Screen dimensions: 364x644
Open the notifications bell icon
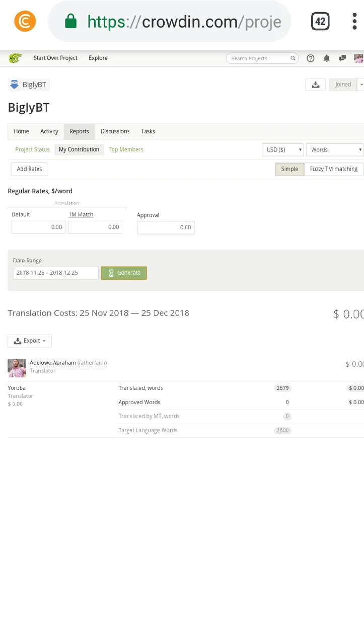326,58
